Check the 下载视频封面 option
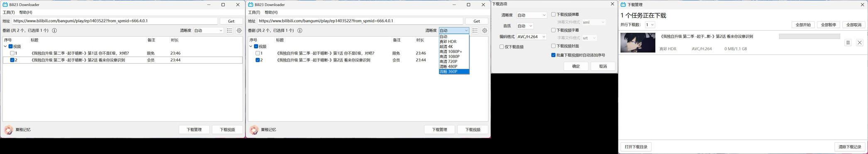 tap(553, 46)
